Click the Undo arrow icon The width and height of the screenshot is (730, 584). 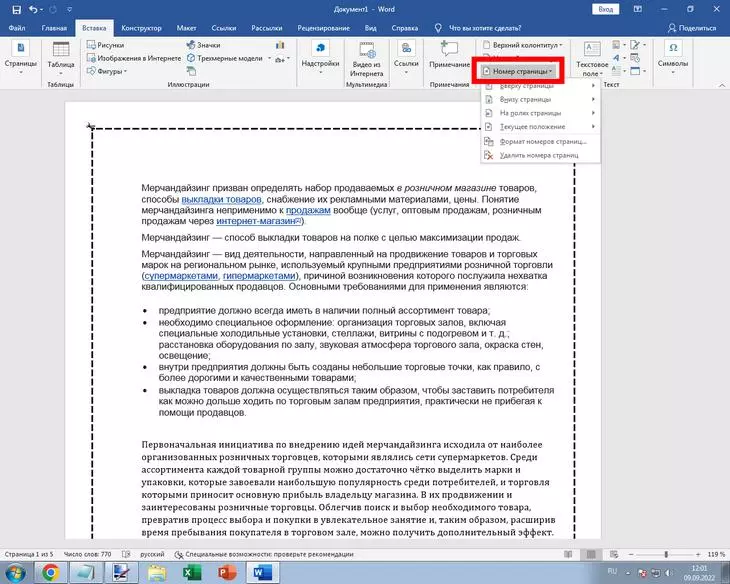click(33, 9)
